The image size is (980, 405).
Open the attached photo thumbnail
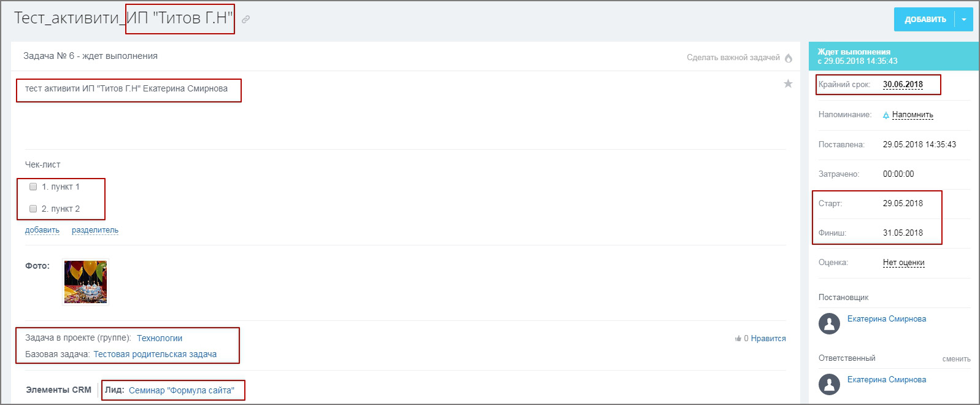tap(86, 282)
